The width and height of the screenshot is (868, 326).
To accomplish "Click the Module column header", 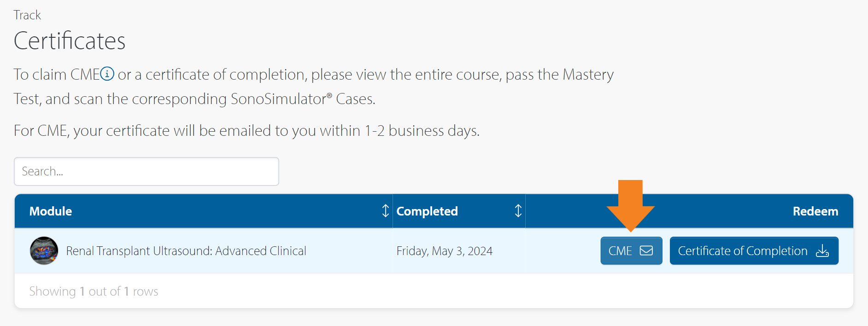I will click(51, 211).
